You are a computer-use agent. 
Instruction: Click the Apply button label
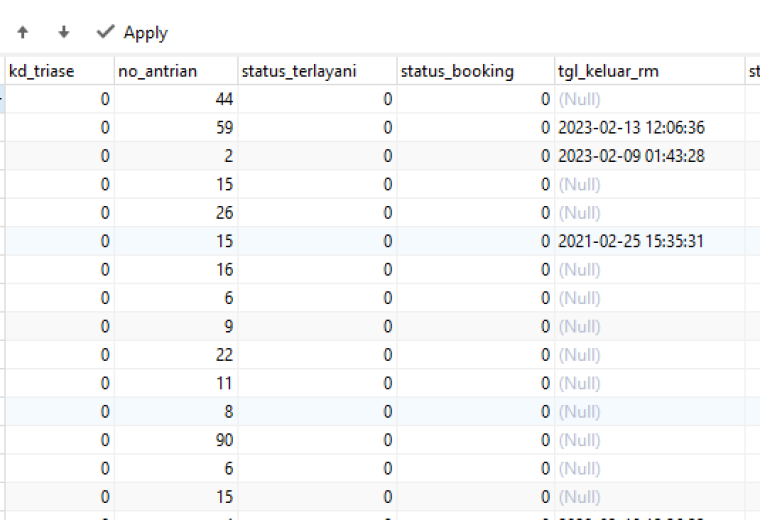145,33
